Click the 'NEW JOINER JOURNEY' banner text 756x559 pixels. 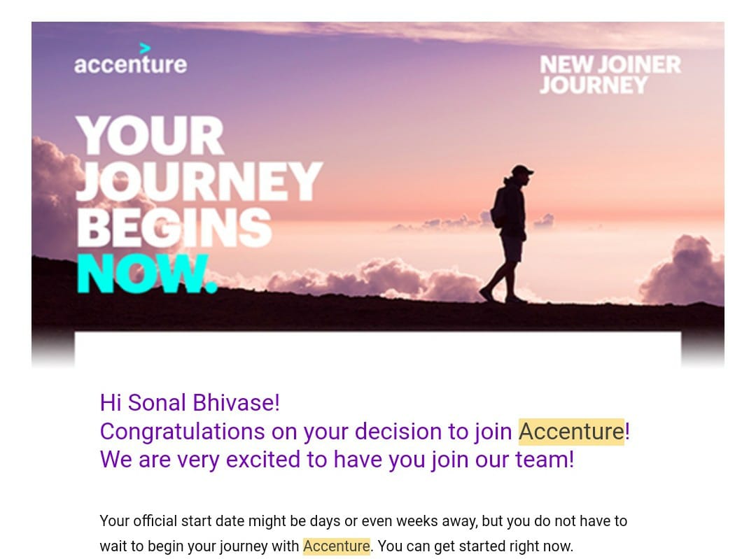tap(610, 75)
